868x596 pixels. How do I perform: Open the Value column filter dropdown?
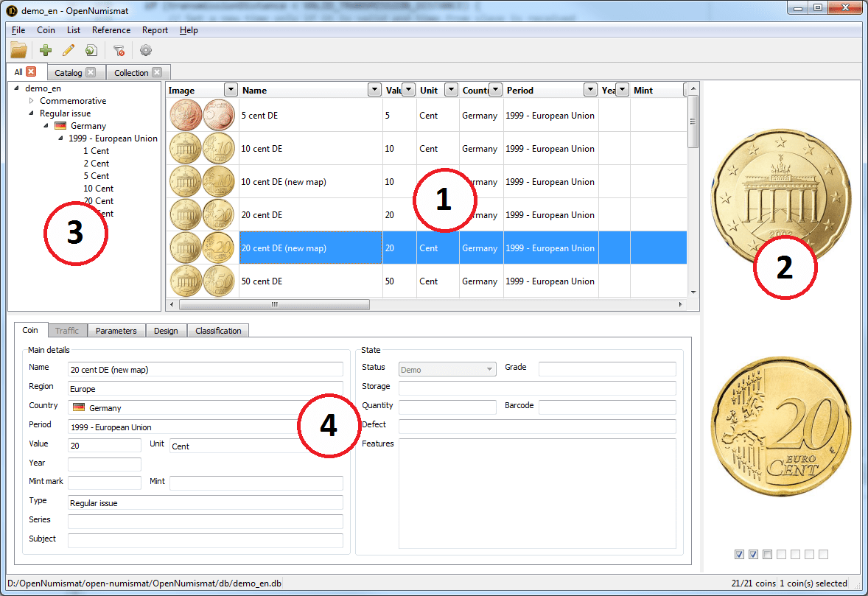click(x=408, y=90)
